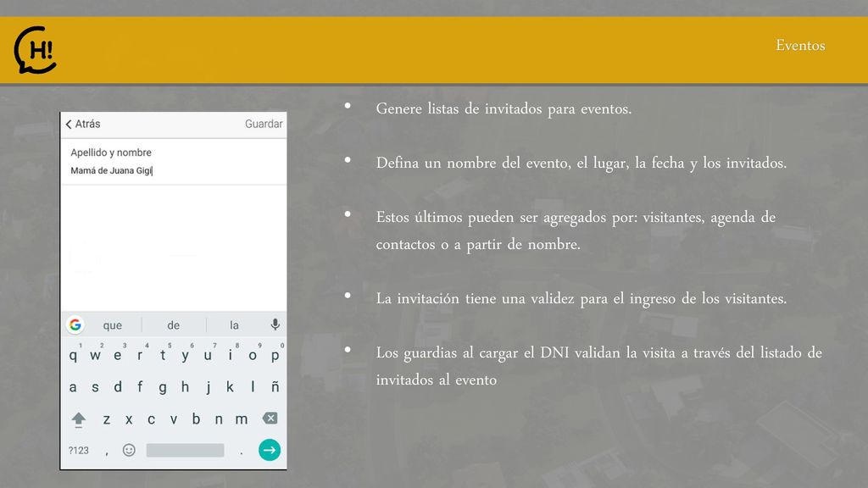Viewport: 868px width, 488px height.
Task: Tap the 'v' key
Action: pyautogui.click(x=174, y=419)
